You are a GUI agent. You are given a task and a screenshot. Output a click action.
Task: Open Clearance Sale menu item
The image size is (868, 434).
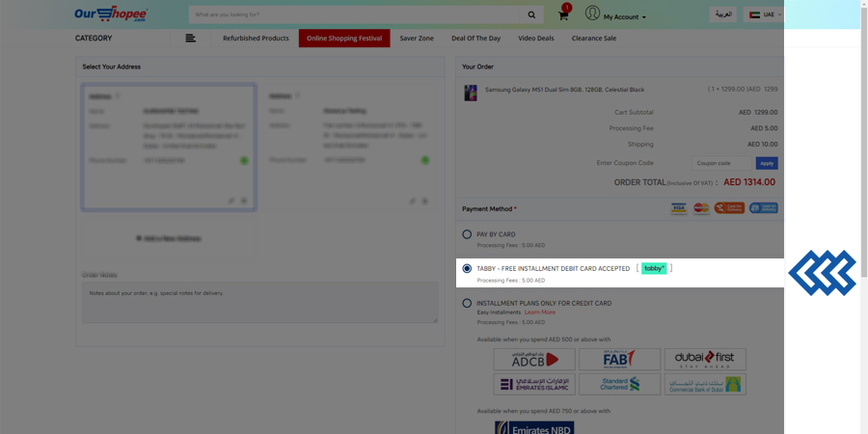(x=594, y=39)
